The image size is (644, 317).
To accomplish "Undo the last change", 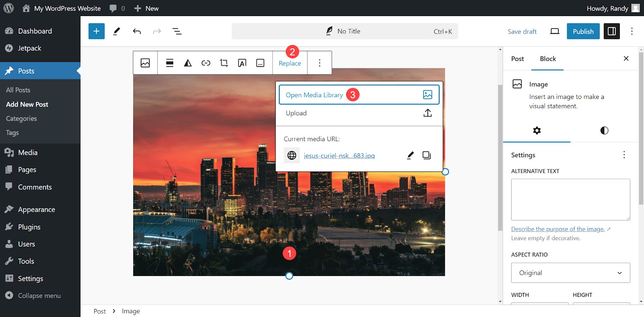I will pyautogui.click(x=137, y=31).
